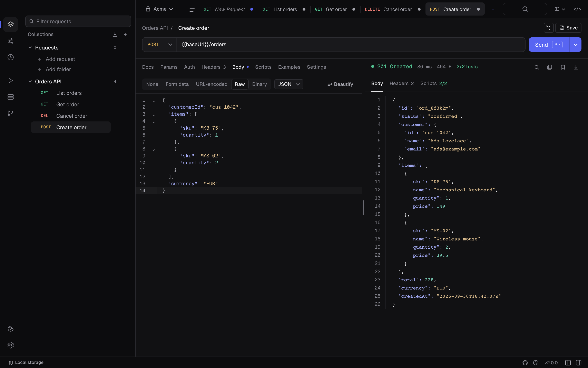Select the URL-encoded body type
The width and height of the screenshot is (588, 368).
pos(212,84)
